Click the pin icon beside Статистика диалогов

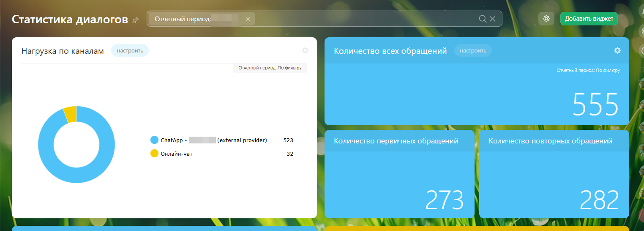coord(135,20)
